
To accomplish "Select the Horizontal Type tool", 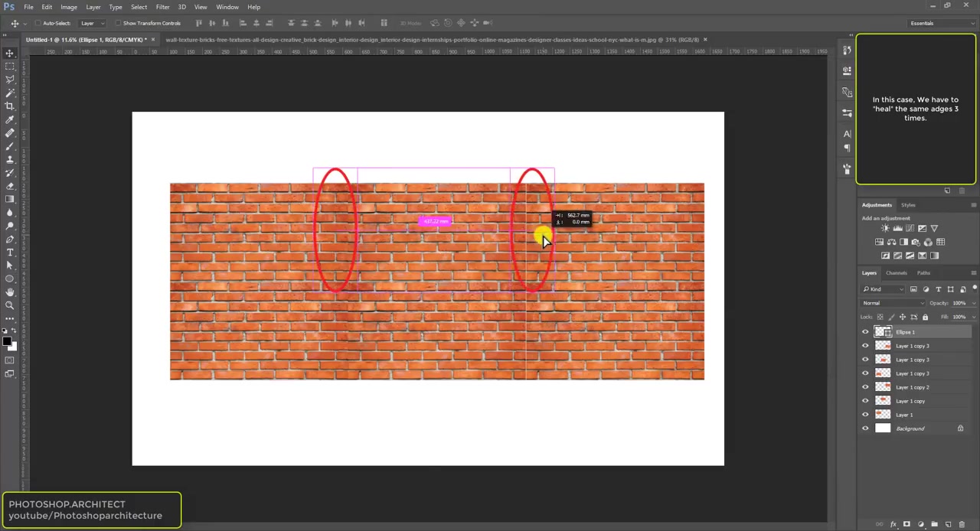I will point(10,252).
